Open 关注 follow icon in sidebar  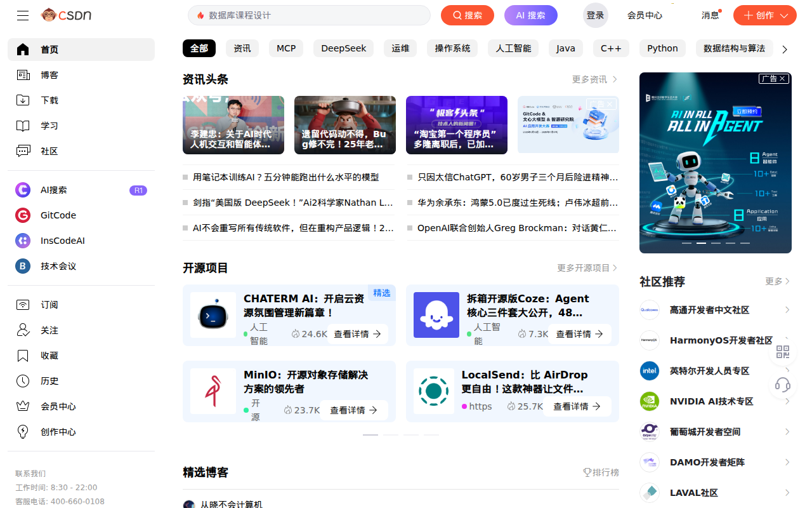coord(23,330)
